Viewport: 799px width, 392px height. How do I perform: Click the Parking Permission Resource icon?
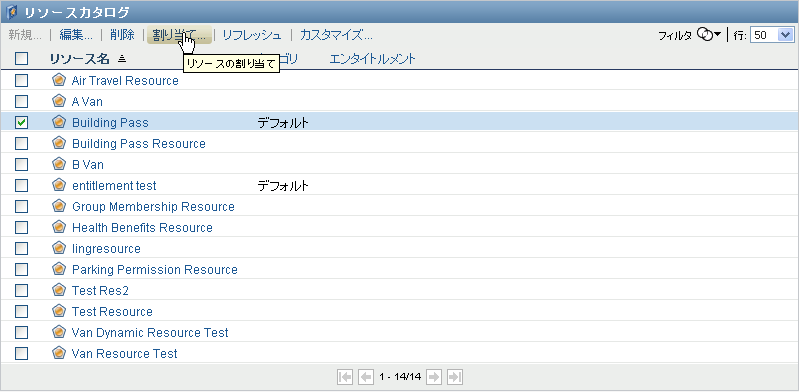(59, 269)
